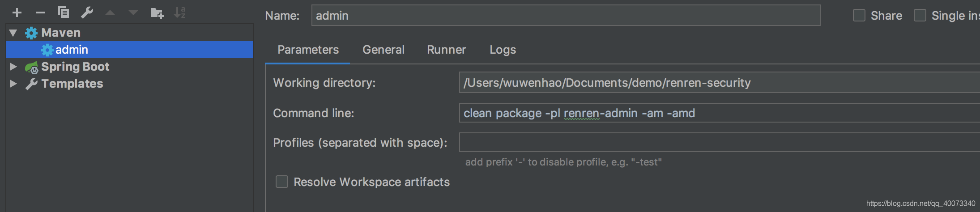Open the Runner tab
The width and height of the screenshot is (980, 212).
[447, 50]
